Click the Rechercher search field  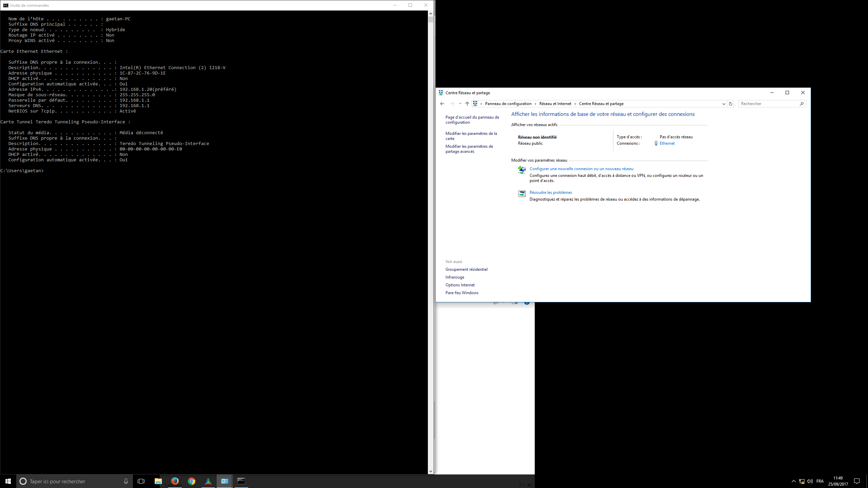(769, 104)
